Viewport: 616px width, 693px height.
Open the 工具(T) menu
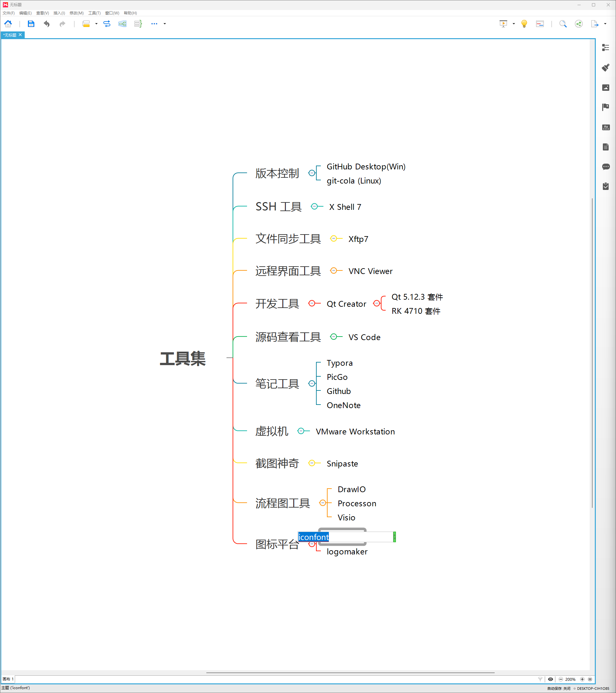click(x=94, y=13)
